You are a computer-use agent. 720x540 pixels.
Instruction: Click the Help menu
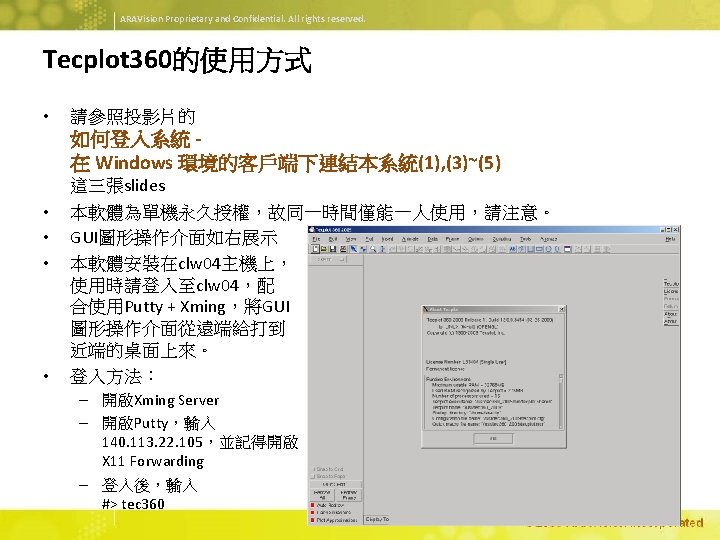[x=670, y=239]
